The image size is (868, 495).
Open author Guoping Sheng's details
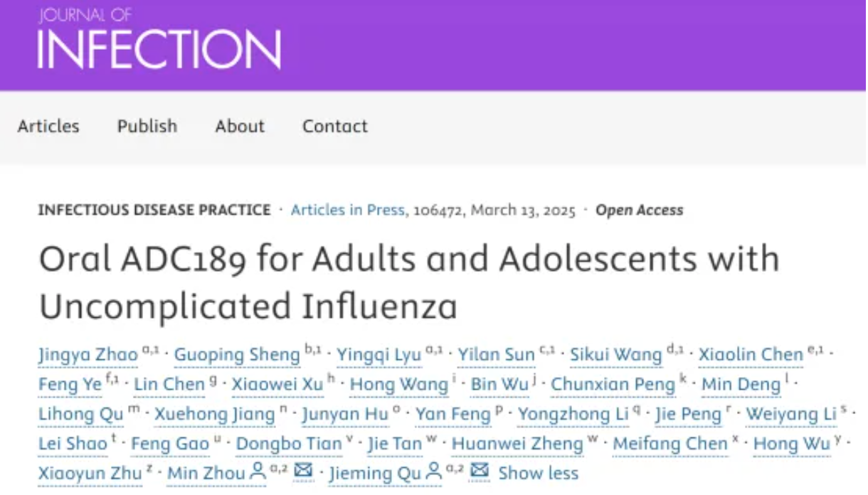click(x=237, y=354)
